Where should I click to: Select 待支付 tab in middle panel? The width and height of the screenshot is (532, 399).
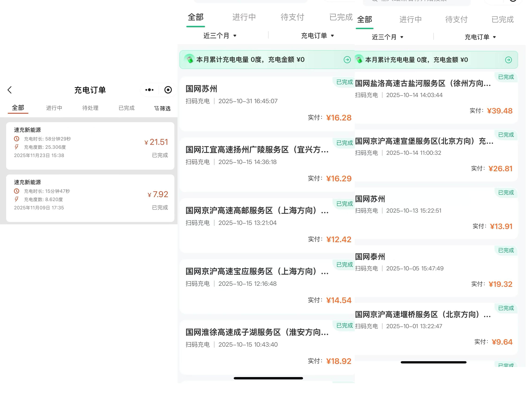pyautogui.click(x=292, y=17)
